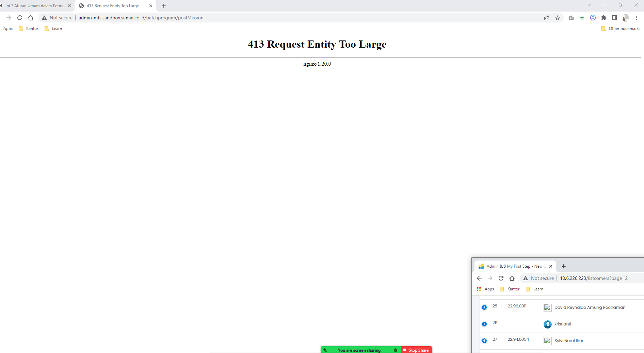This screenshot has height=353, width=644.
Task: Close the 'Ini 7 Aturan Umum' tab
Action: coord(69,6)
